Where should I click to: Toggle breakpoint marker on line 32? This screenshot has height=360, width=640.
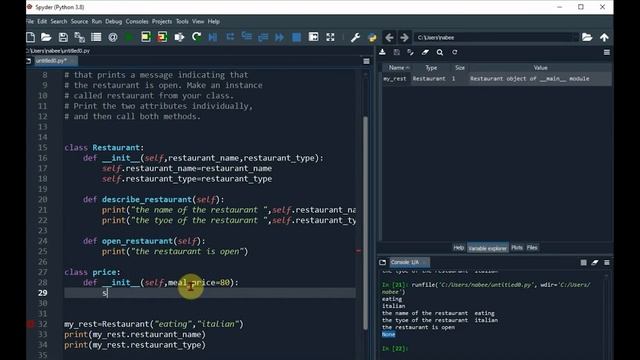[30, 324]
